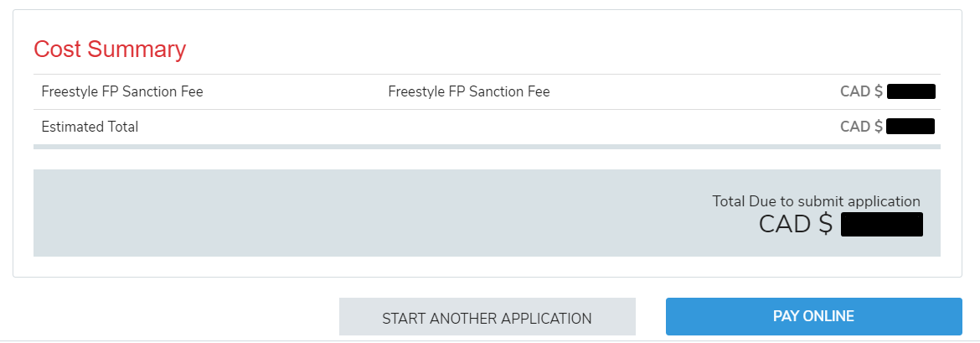The image size is (980, 343).
Task: Select the left Freestyle FP Sanction Fee label
Action: pos(122,91)
